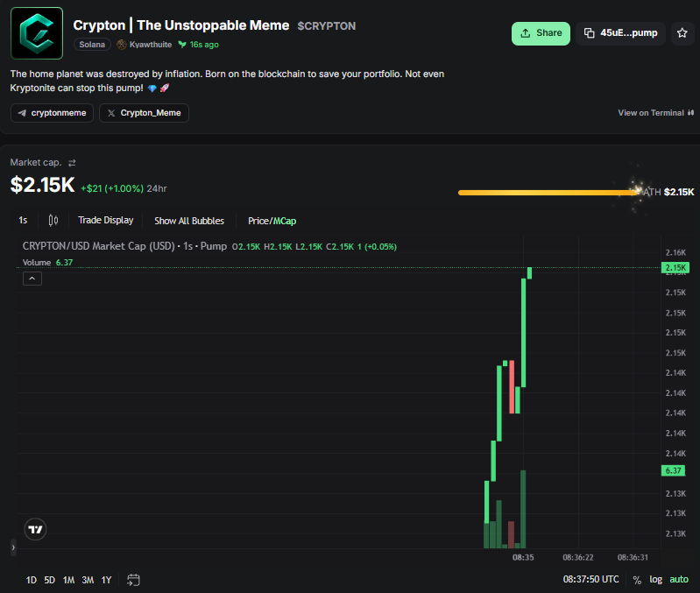This screenshot has width=700, height=593.
Task: Click View on Terminal link
Action: [655, 113]
